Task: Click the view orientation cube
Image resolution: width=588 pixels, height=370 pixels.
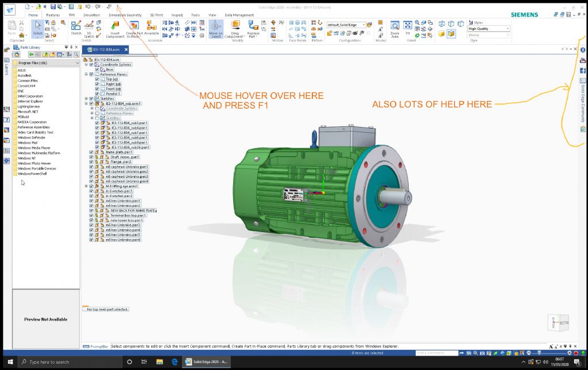Action: click(558, 323)
